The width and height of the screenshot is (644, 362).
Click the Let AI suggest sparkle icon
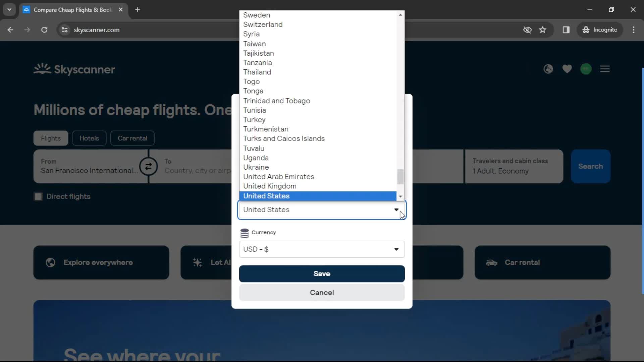[198, 262]
